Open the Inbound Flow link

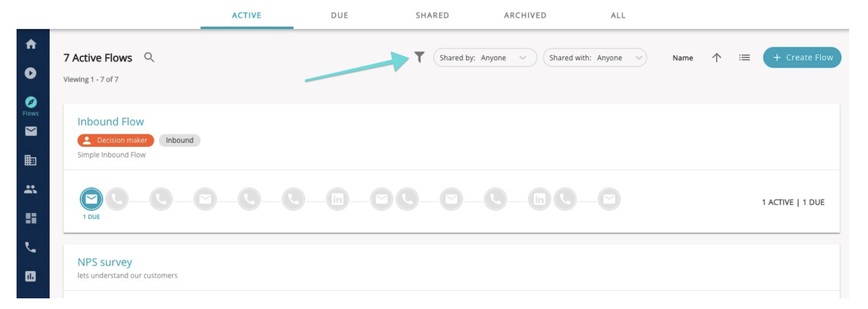coord(111,121)
